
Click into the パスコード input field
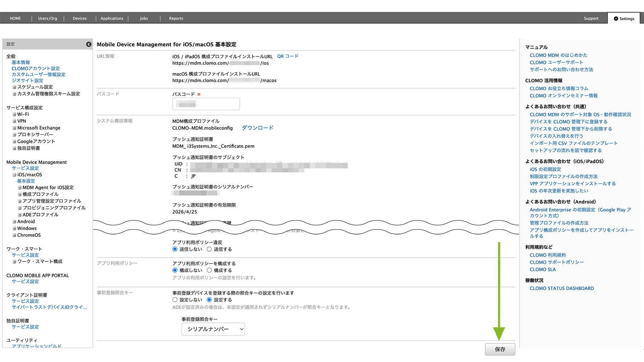pos(206,104)
